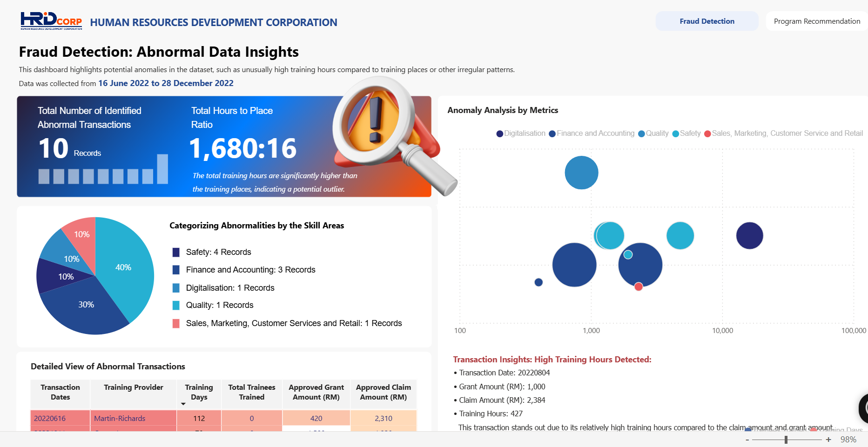Image resolution: width=868 pixels, height=447 pixels.
Task: Select Finance and Accounting marker in chart legend
Action: coord(552,134)
